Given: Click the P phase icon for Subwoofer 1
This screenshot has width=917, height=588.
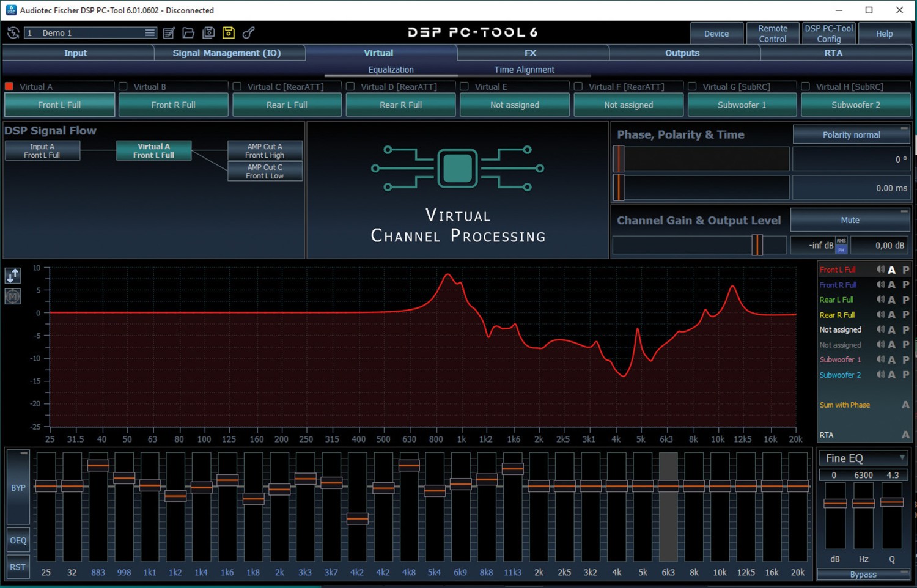Looking at the screenshot, I should (x=906, y=359).
